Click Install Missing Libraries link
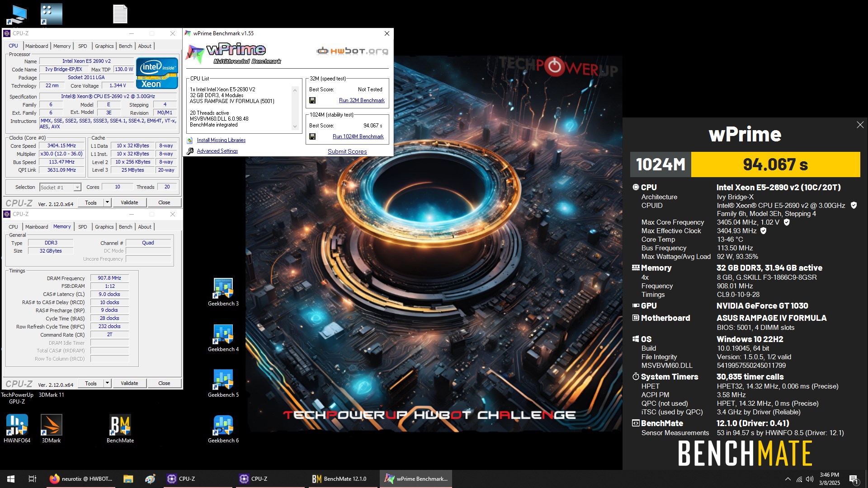This screenshot has height=488, width=868. 221,140
